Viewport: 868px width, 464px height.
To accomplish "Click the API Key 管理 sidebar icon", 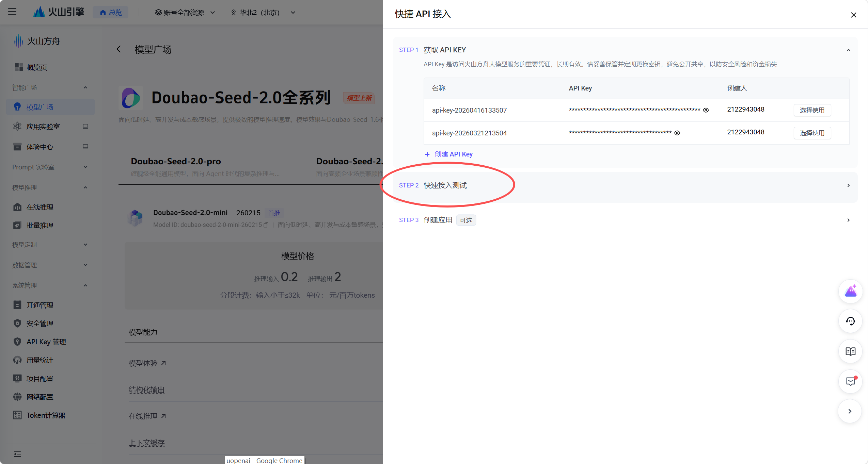I will point(17,342).
